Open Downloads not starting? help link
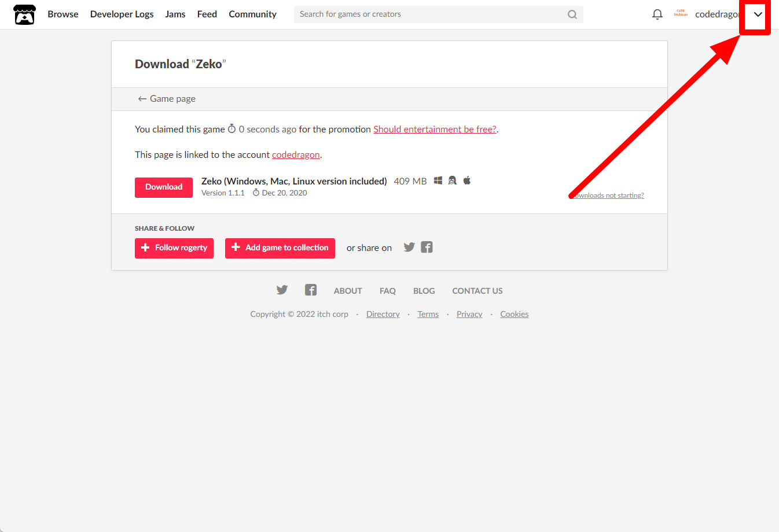779x532 pixels. (x=607, y=195)
